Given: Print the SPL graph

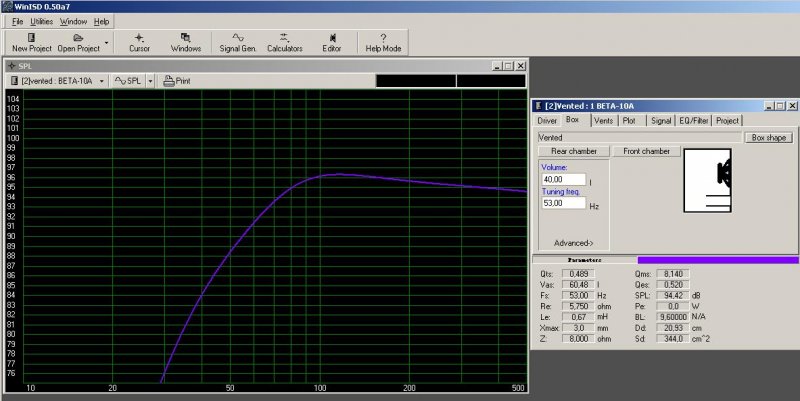Looking at the screenshot, I should point(177,81).
